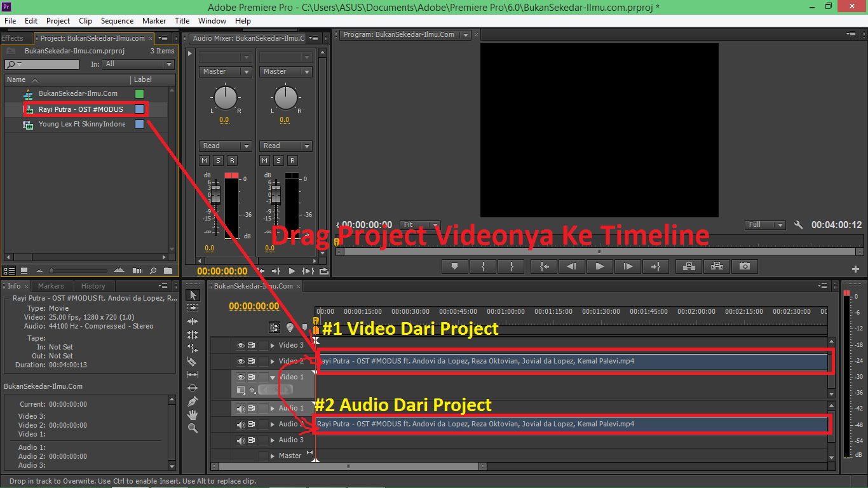Mute the Audio 2 track speaker icon
Screen dimensions: 868x488
241,424
